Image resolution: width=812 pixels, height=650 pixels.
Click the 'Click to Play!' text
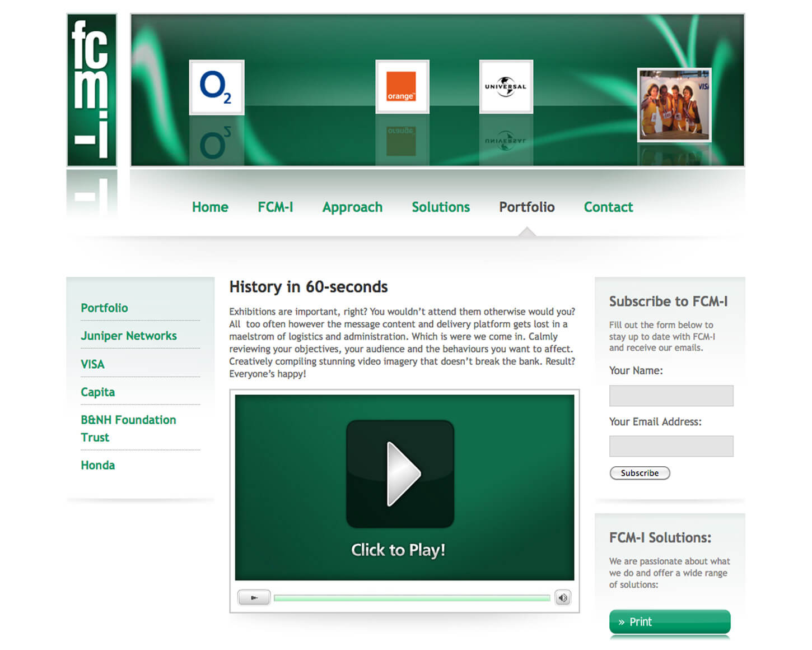coord(398,550)
